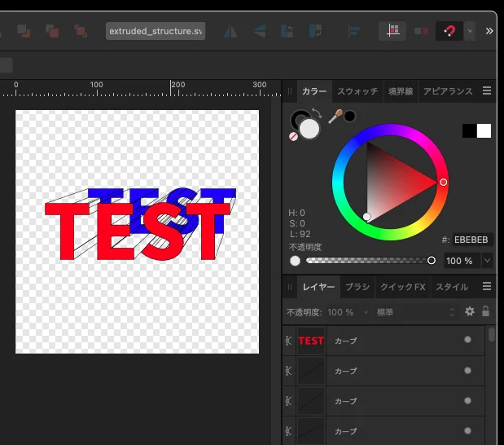Screen dimensions: 504x445
Task: Rotate the selection clockwise
Action: click(x=315, y=31)
